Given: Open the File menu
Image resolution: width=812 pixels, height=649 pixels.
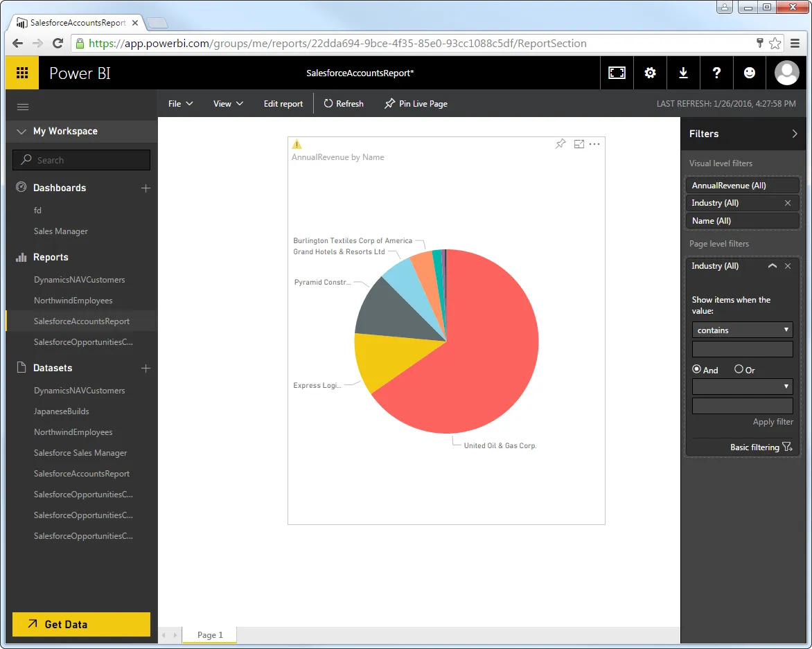Looking at the screenshot, I should pyautogui.click(x=179, y=103).
